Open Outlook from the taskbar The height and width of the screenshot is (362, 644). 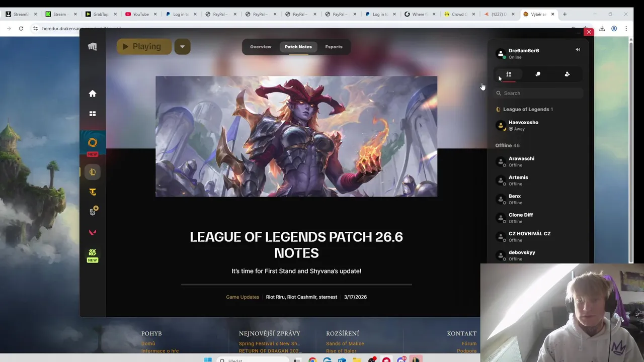342,360
